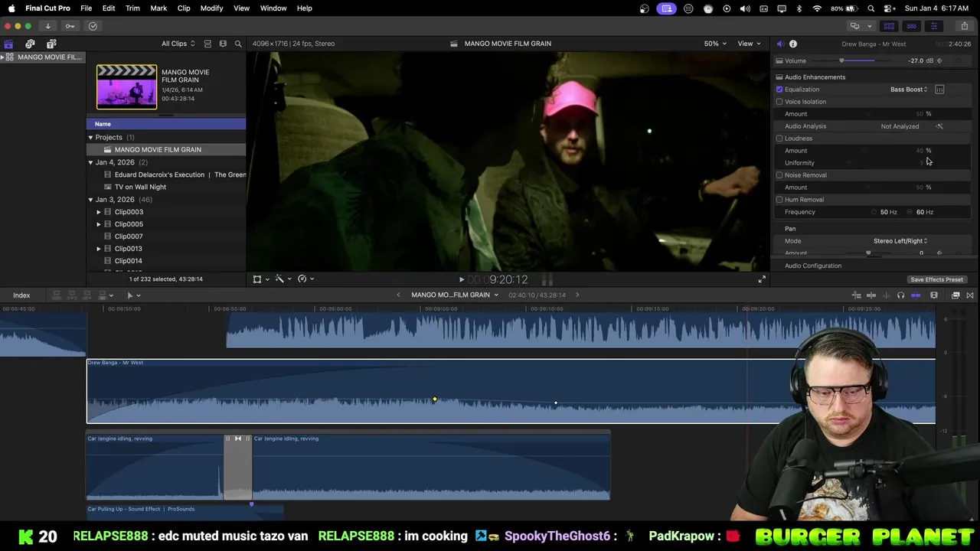
Task: Open the Transitions browser button
Action: (970, 295)
